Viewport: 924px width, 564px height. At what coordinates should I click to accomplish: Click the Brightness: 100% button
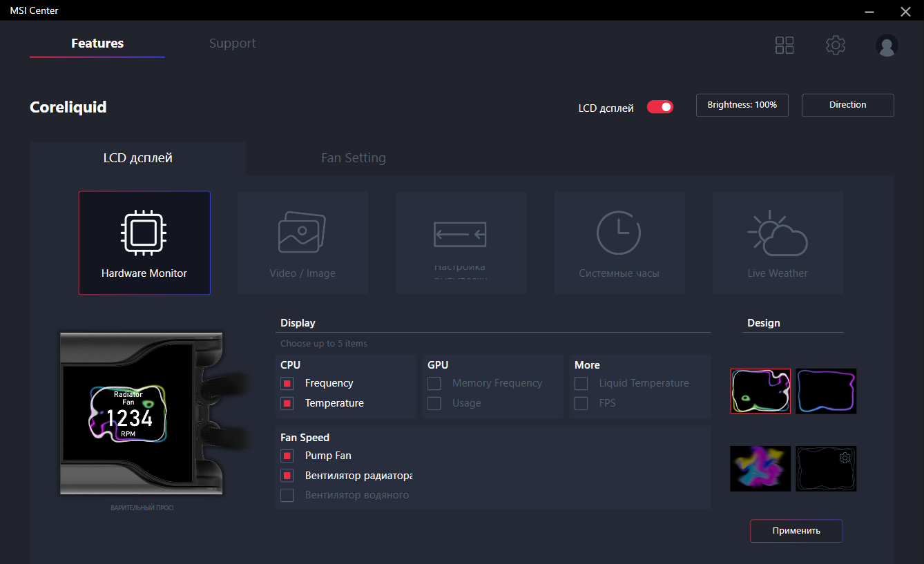(x=742, y=105)
